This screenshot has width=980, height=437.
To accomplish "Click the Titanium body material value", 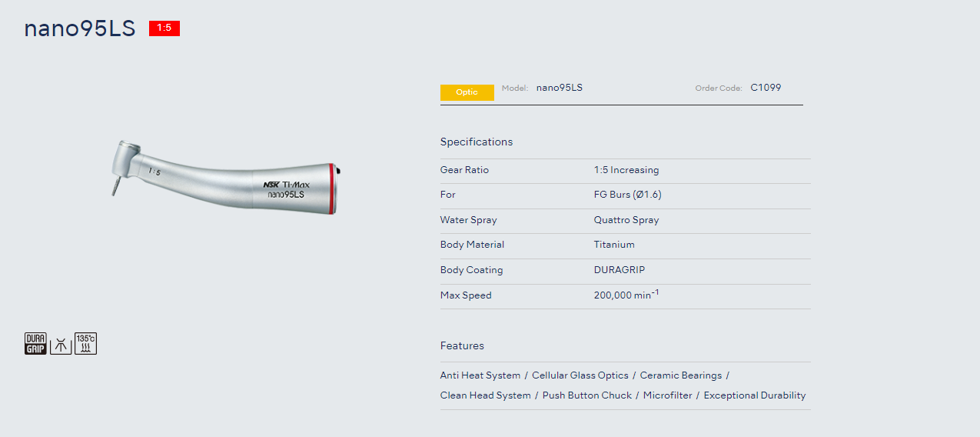I will [x=614, y=245].
